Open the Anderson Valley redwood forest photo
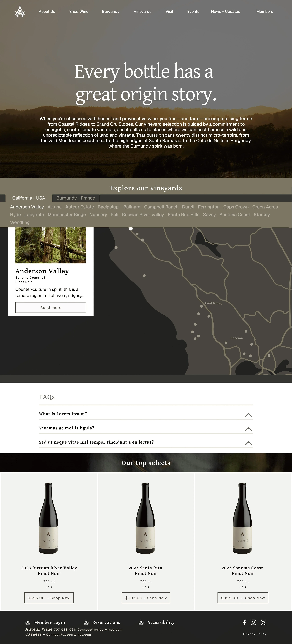 click(x=51, y=245)
